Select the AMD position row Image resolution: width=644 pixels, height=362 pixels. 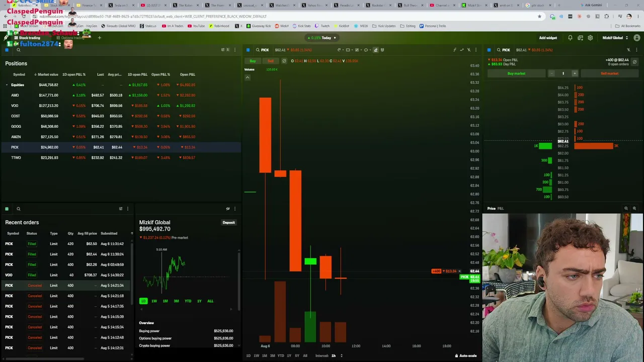(121, 95)
